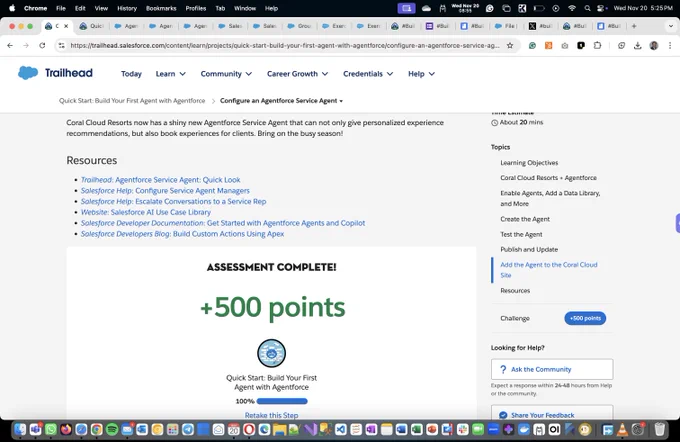This screenshot has width=680, height=442.
Task: Go to the Trailhead home logo
Action: 55,73
